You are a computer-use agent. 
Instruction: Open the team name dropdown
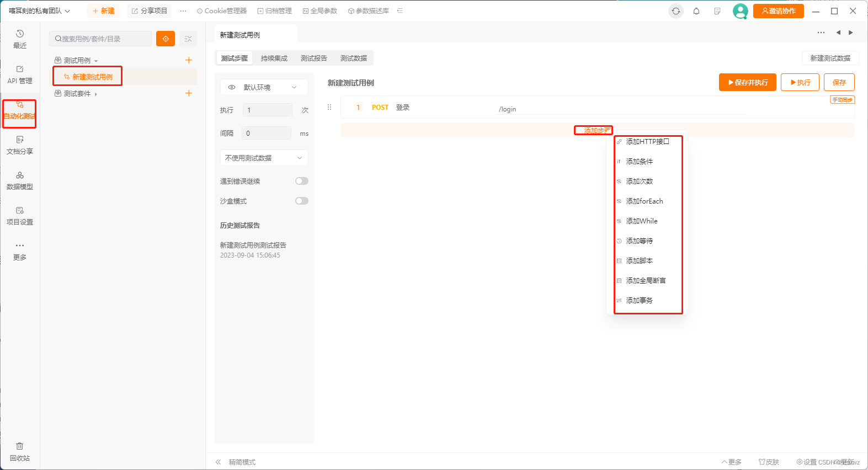(x=39, y=11)
